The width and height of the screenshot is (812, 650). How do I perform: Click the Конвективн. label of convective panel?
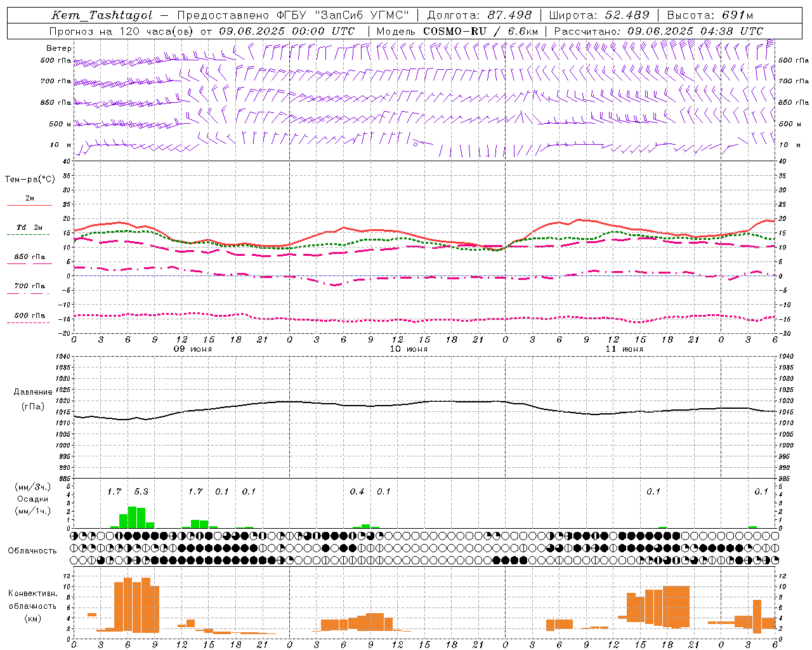[x=32, y=594]
